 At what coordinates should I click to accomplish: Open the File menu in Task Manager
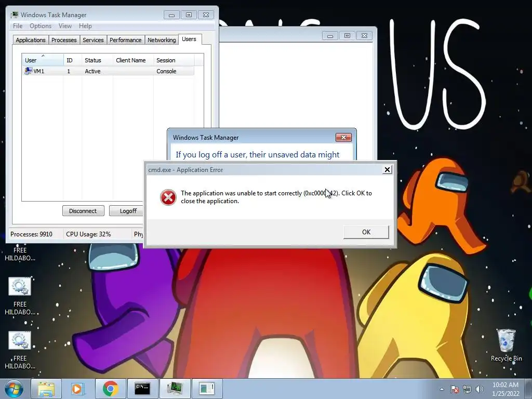[x=18, y=26]
